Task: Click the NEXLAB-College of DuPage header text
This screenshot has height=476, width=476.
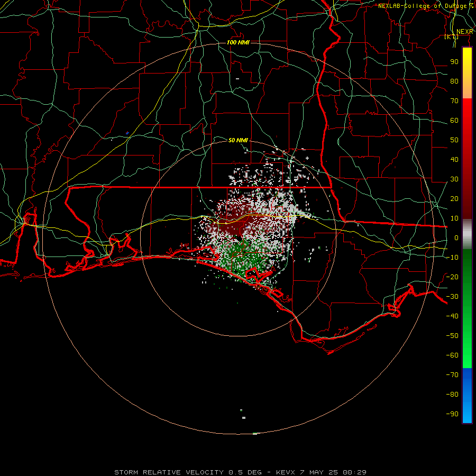Action: tap(426, 6)
